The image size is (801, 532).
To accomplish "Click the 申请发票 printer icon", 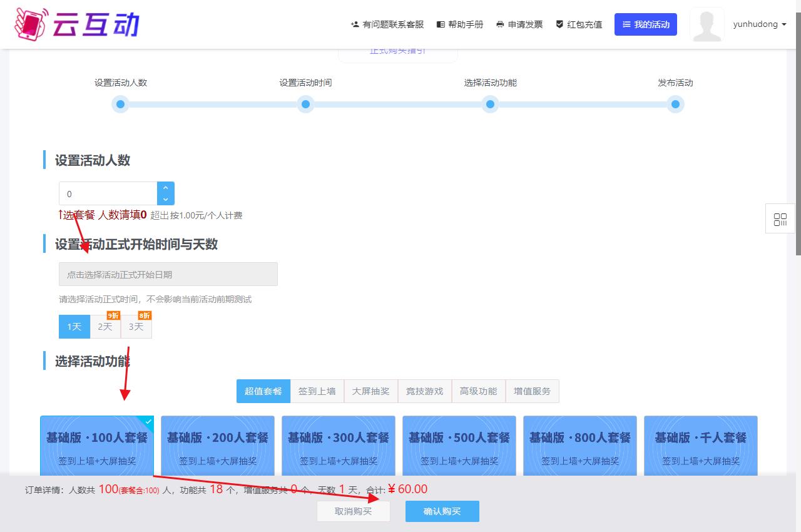I will point(500,24).
